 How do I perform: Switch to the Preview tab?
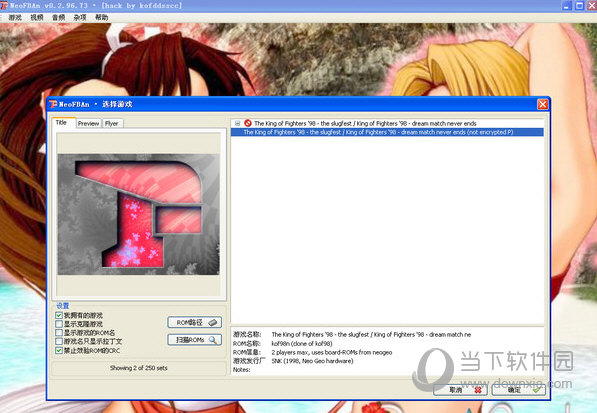click(88, 123)
